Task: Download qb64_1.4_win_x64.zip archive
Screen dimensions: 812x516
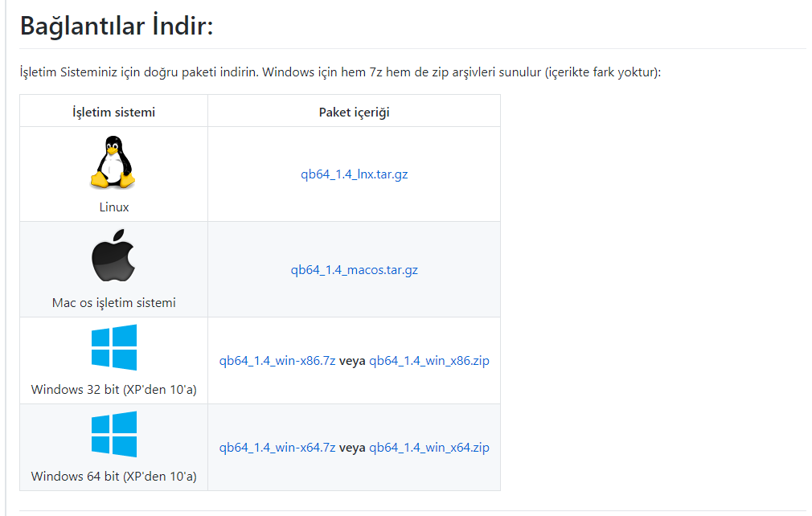Action: click(x=429, y=447)
